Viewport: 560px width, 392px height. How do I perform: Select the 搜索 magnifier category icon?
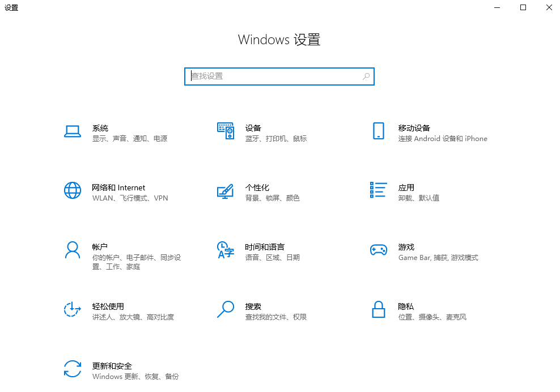pyautogui.click(x=226, y=309)
